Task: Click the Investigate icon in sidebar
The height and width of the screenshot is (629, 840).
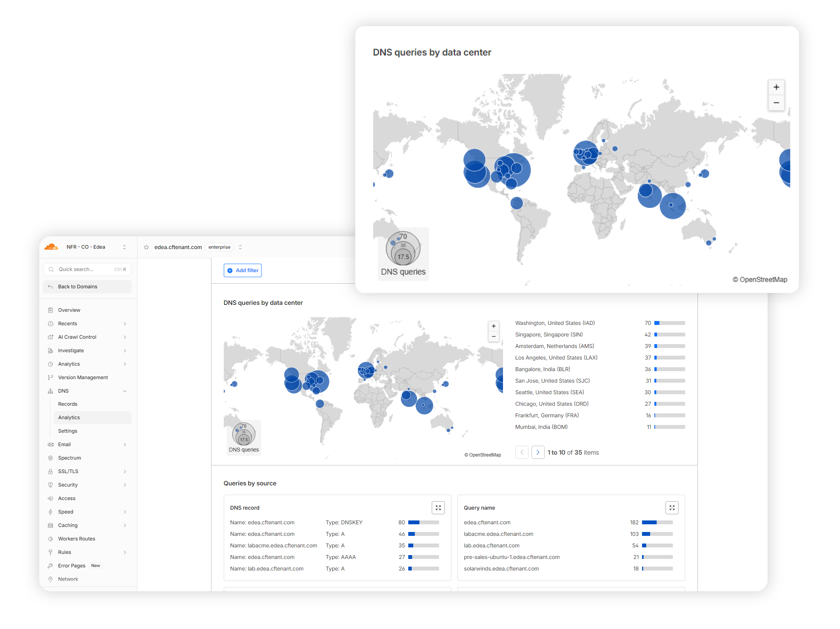Action: tap(50, 350)
